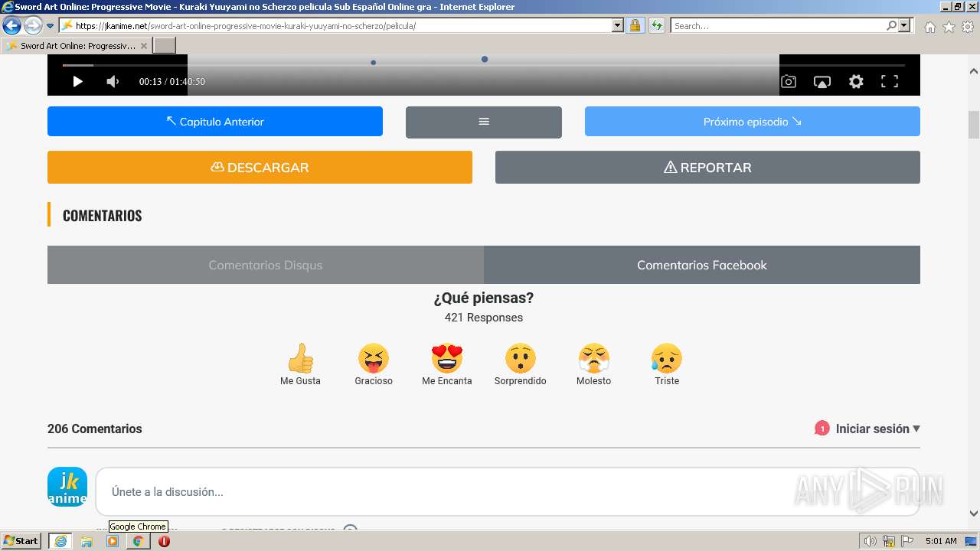Close the Sword Art Online tab

(x=144, y=46)
